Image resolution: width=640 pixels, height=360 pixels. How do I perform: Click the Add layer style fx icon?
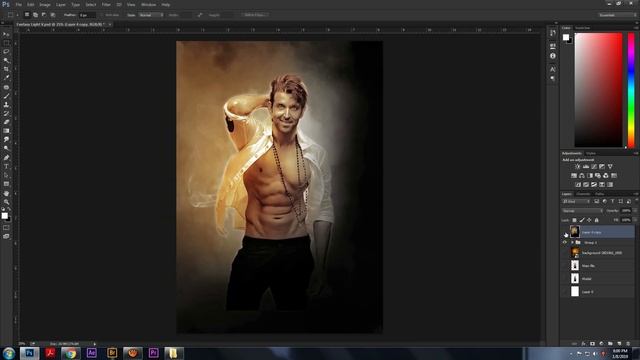pyautogui.click(x=583, y=344)
